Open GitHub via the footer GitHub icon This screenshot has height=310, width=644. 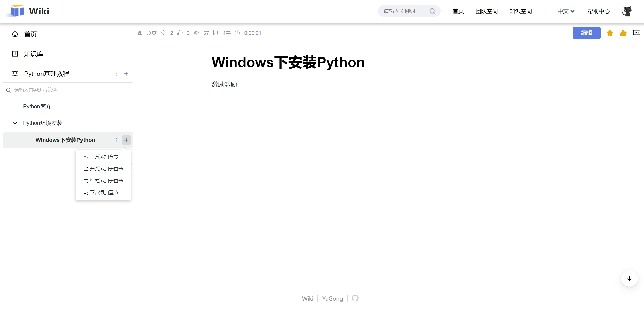coord(355,298)
